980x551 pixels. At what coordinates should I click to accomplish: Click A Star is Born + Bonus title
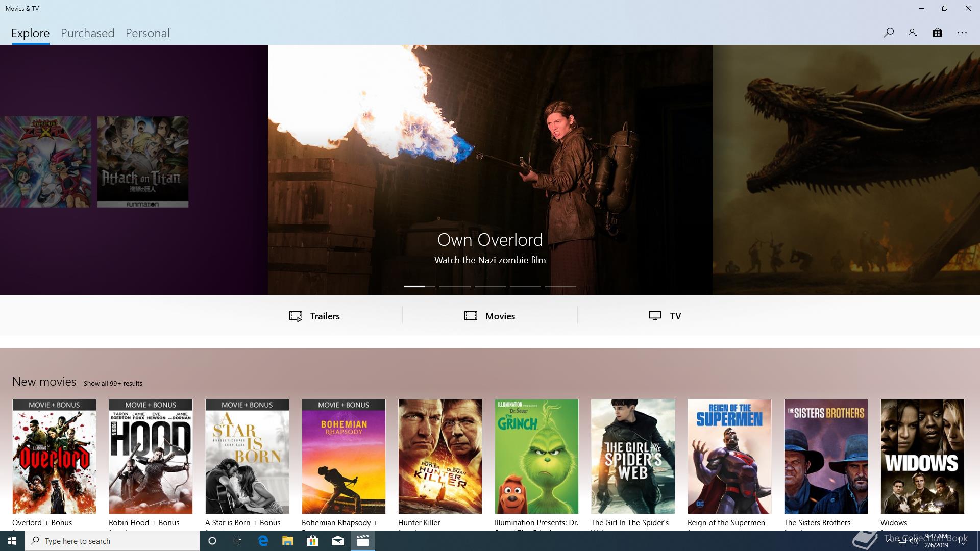click(x=243, y=523)
